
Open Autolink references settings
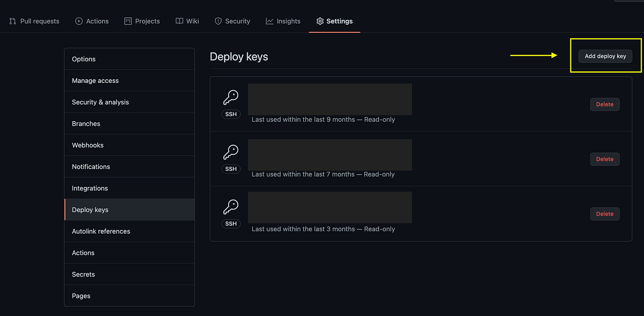[x=129, y=231]
